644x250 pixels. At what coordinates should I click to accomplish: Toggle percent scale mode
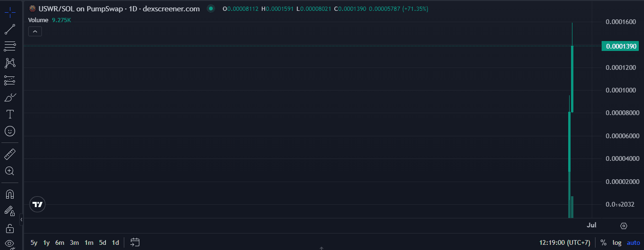[x=604, y=242]
